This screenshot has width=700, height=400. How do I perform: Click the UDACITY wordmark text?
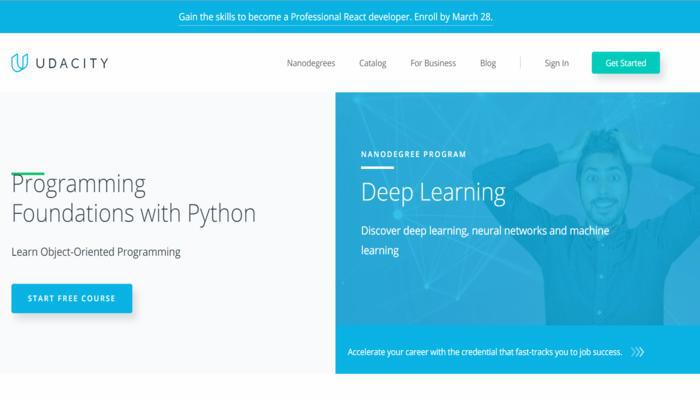coord(72,63)
